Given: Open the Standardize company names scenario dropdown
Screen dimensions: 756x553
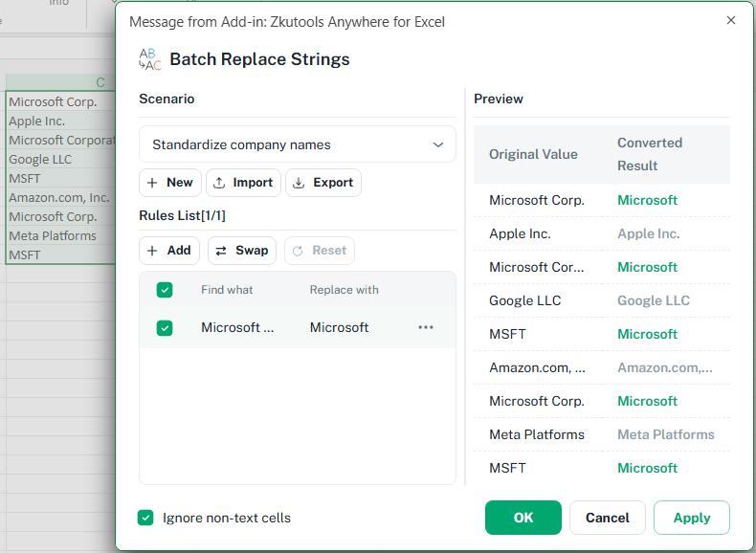Looking at the screenshot, I should (x=298, y=144).
